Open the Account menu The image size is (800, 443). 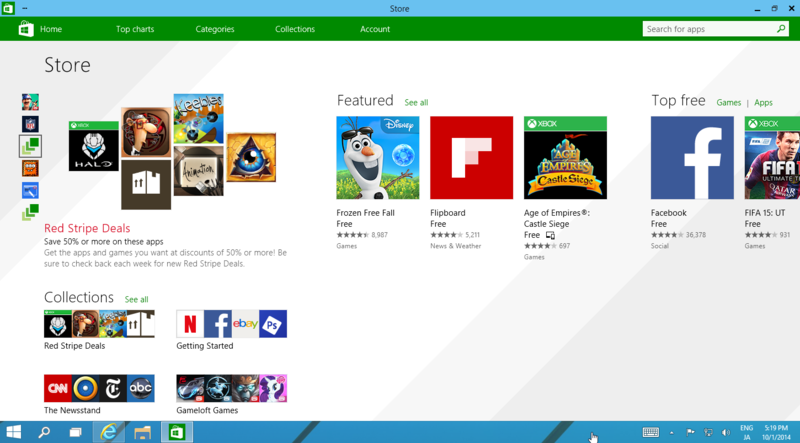tap(375, 29)
